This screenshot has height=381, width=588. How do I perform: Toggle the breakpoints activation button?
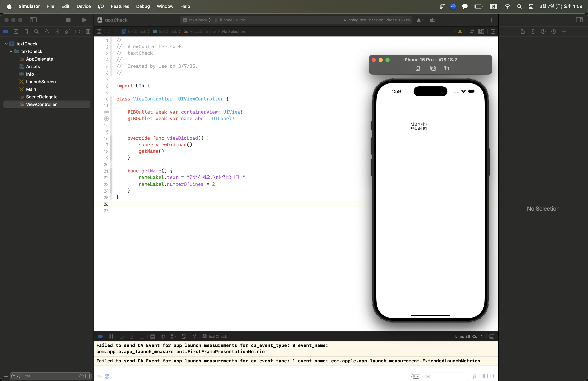[x=100, y=336]
